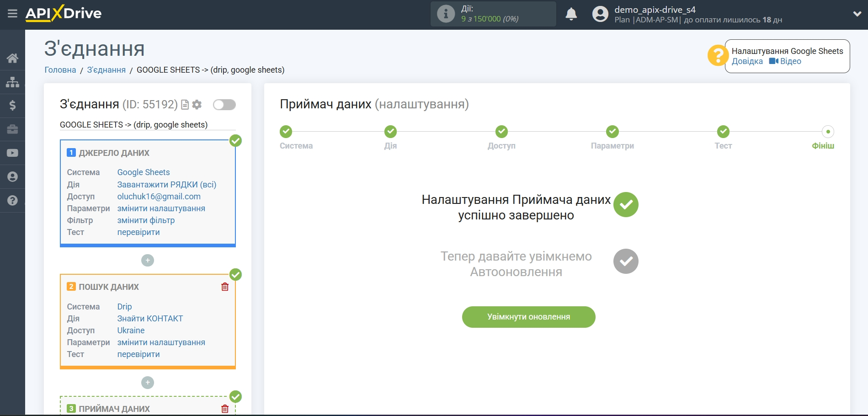
Task: Open connections sitemap icon in sidebar
Action: coord(12,82)
